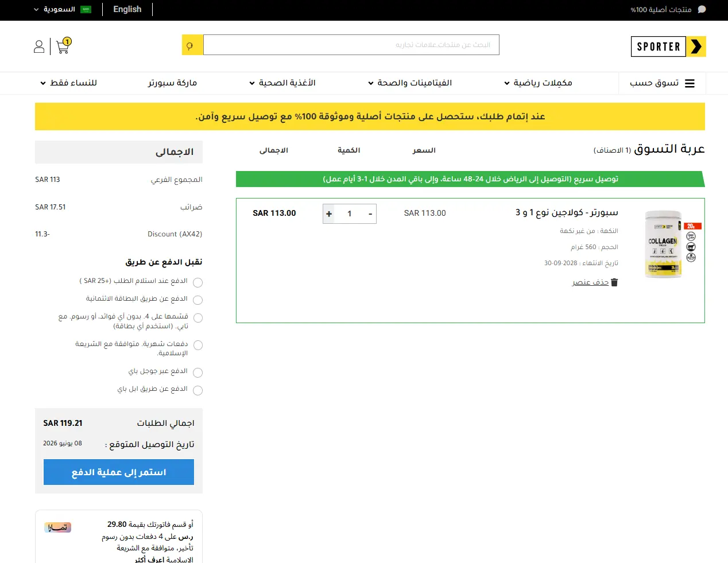Click Discount (AX42) label
728x563 pixels.
[175, 234]
